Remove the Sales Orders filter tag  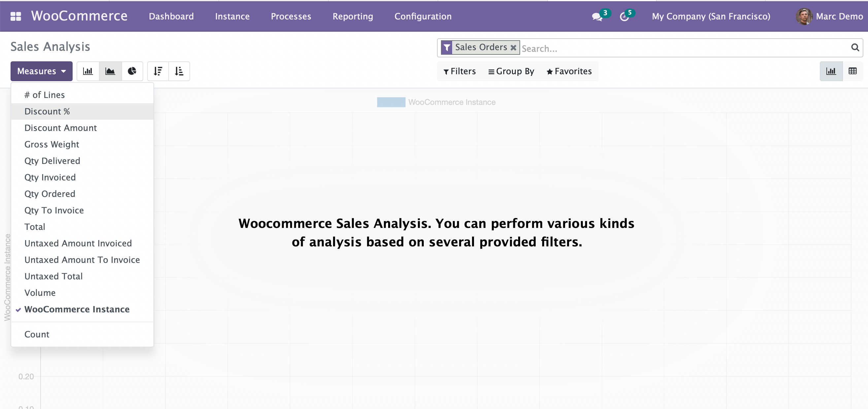(x=513, y=47)
